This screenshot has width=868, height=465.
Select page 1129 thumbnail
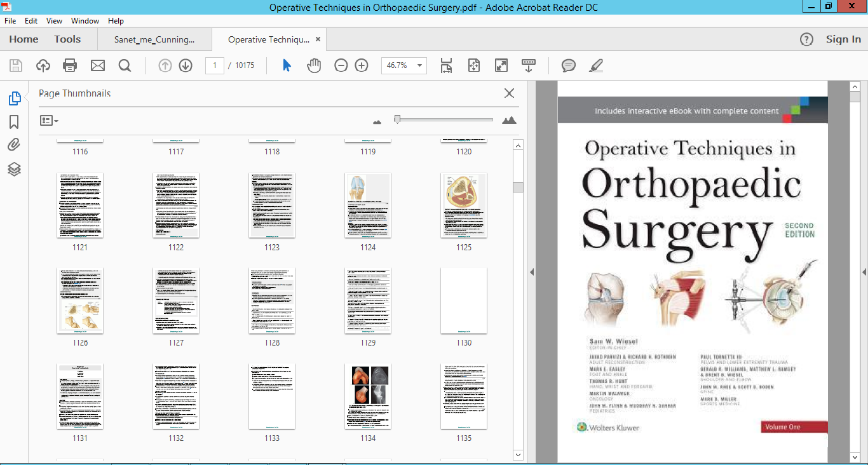tap(368, 300)
